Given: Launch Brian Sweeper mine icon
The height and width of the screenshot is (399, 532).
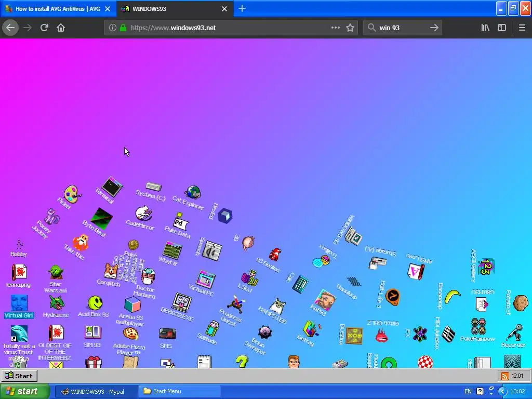Looking at the screenshot, I should pyautogui.click(x=265, y=332).
